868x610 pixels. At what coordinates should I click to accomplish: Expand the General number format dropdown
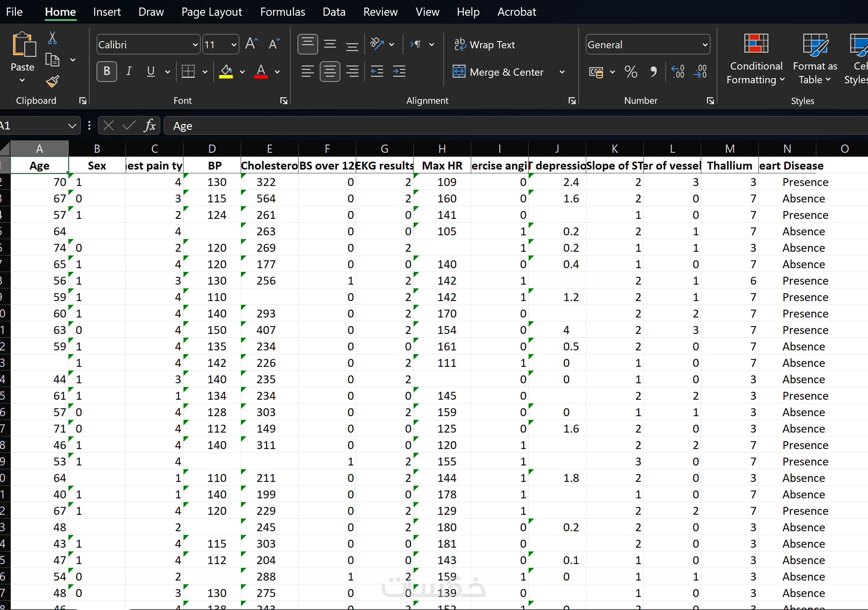(x=705, y=45)
